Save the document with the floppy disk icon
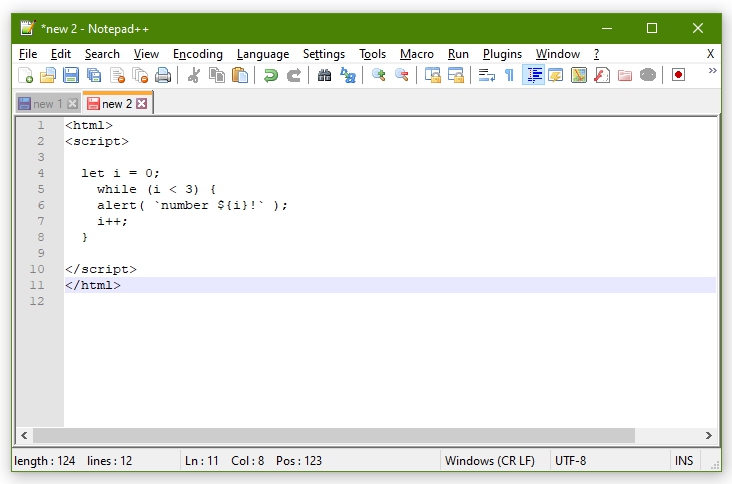 point(70,75)
